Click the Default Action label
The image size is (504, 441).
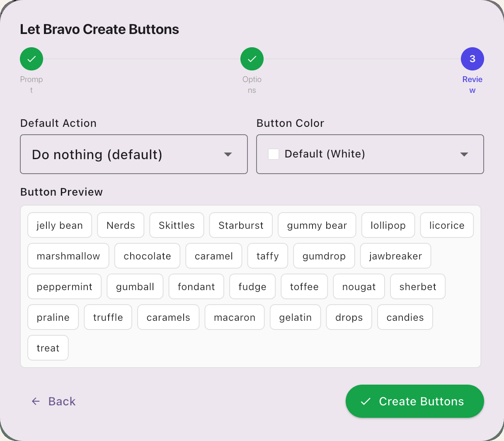(58, 123)
